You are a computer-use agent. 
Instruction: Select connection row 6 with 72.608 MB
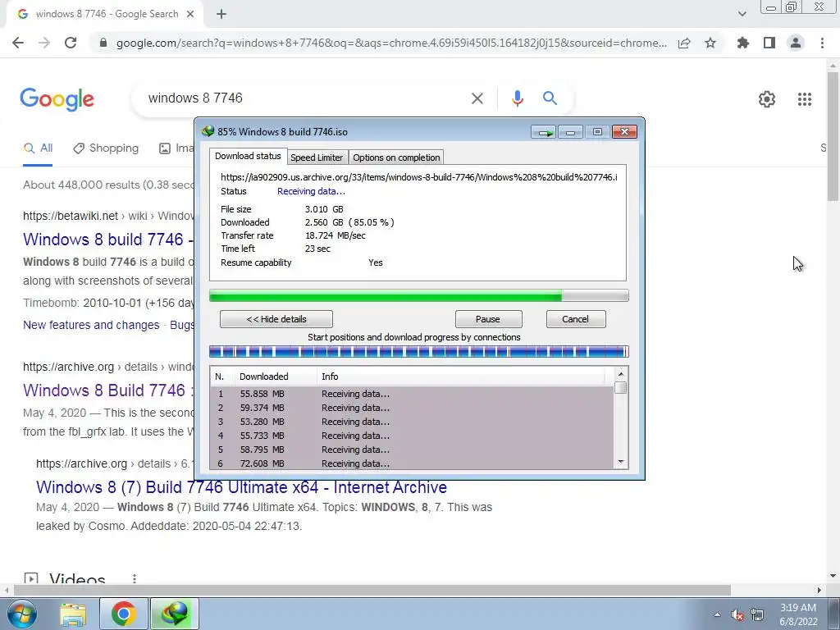412,463
